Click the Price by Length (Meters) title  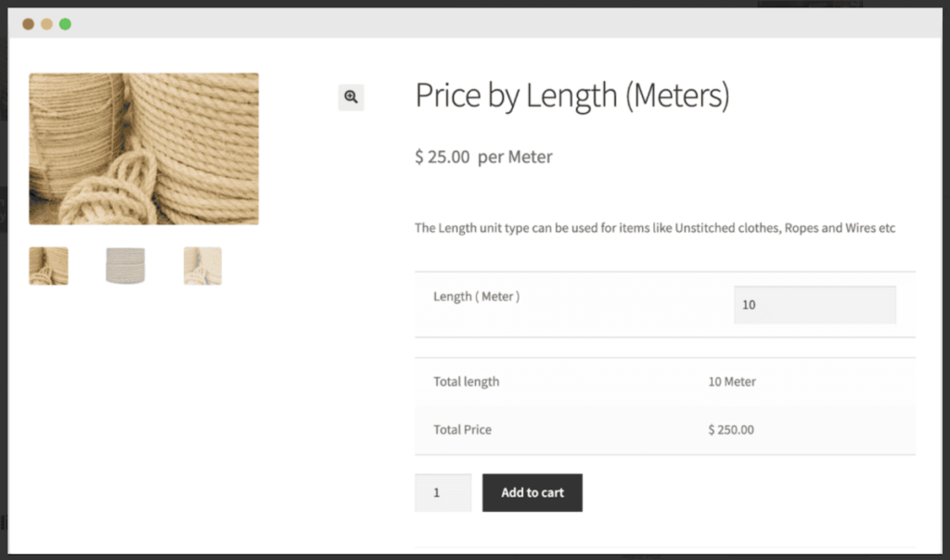click(571, 95)
